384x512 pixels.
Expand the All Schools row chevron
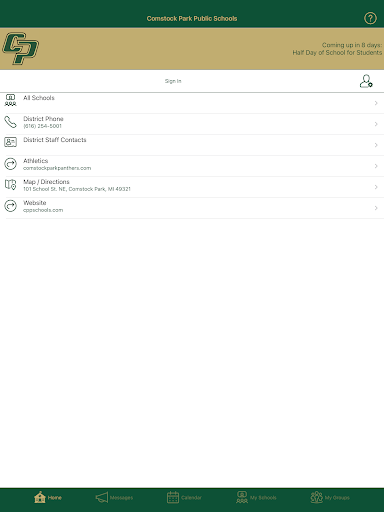click(x=376, y=103)
